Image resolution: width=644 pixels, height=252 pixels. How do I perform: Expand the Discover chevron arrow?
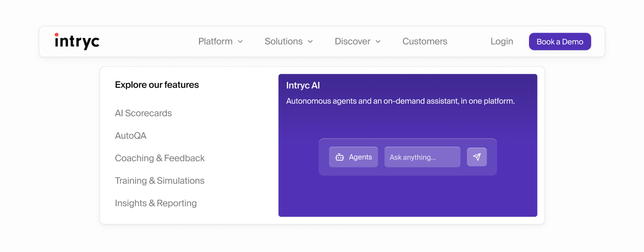click(378, 42)
